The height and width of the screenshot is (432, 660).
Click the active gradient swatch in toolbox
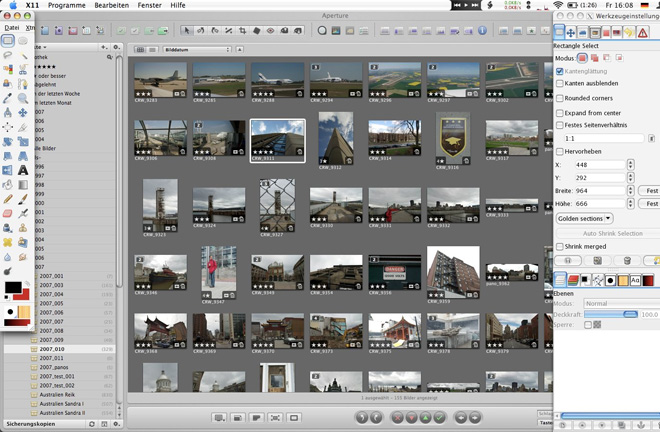(17, 323)
